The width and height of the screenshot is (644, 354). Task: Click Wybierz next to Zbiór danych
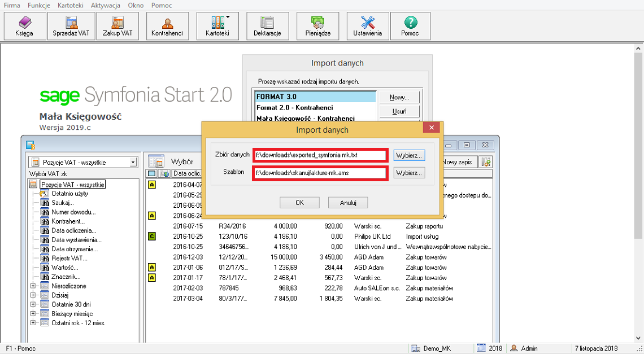409,155
